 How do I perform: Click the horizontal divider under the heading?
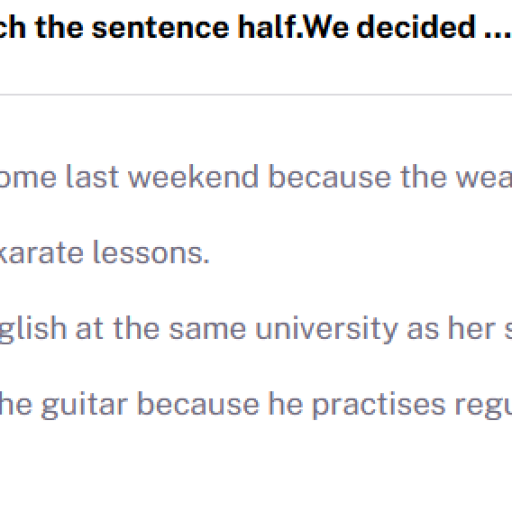point(256,95)
